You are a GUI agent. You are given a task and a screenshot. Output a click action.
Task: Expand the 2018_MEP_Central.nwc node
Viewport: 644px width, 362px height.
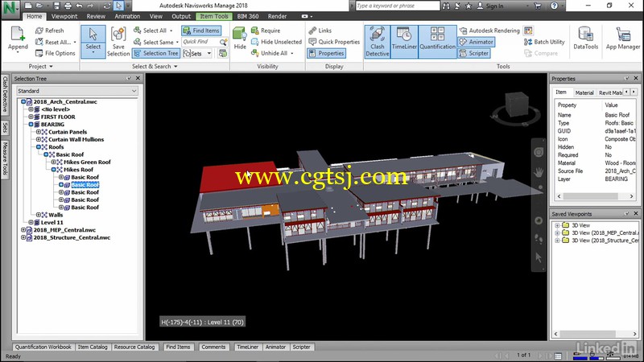23,230
